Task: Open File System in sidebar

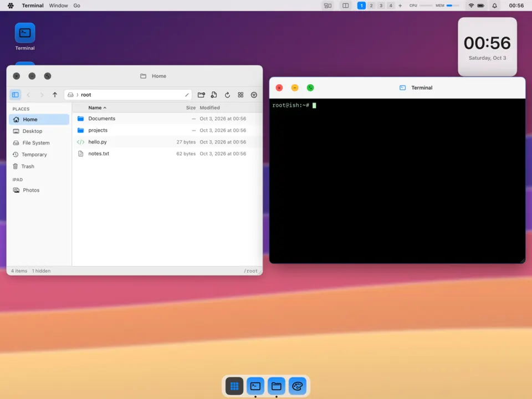Action: [39, 143]
